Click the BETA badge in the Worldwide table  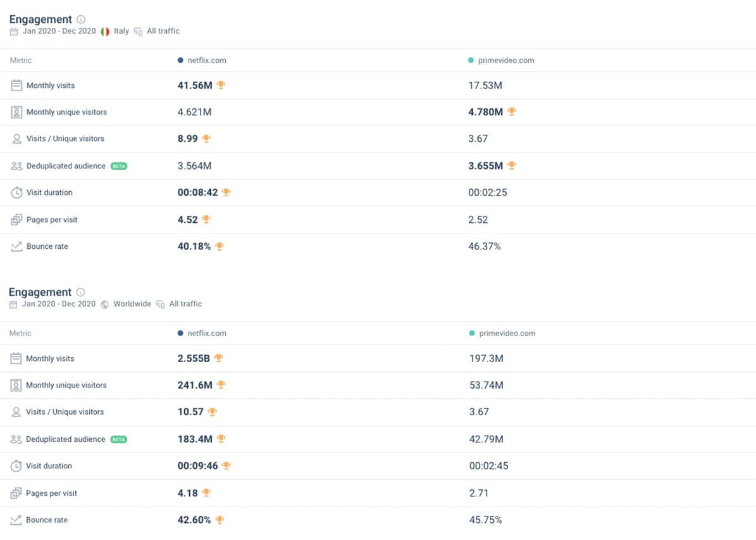coord(118,439)
